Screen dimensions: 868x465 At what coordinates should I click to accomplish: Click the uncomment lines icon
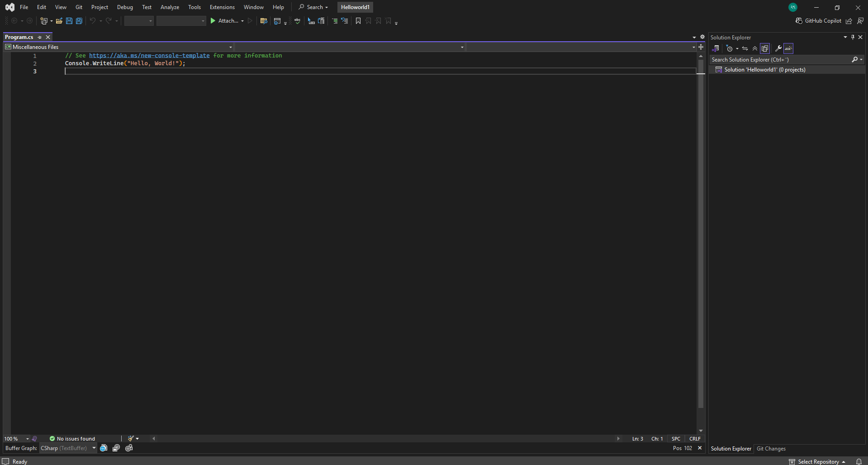[x=345, y=21]
